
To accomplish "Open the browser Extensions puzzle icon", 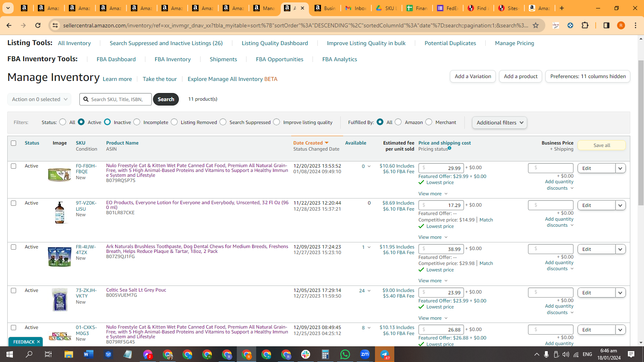I will coord(585,25).
